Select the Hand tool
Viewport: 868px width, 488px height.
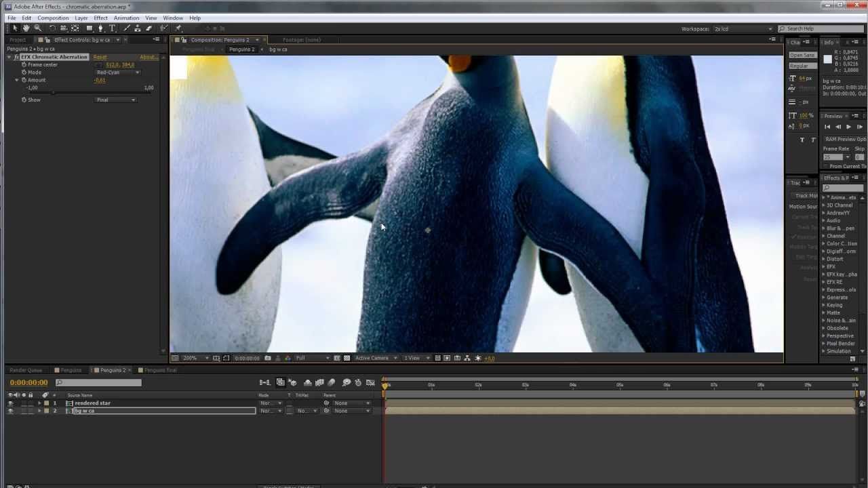(x=26, y=28)
